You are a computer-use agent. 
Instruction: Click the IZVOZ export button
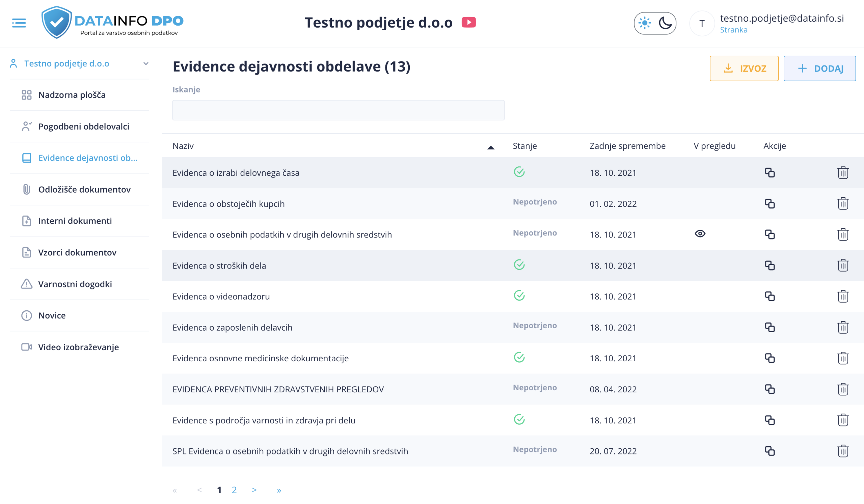coord(744,68)
